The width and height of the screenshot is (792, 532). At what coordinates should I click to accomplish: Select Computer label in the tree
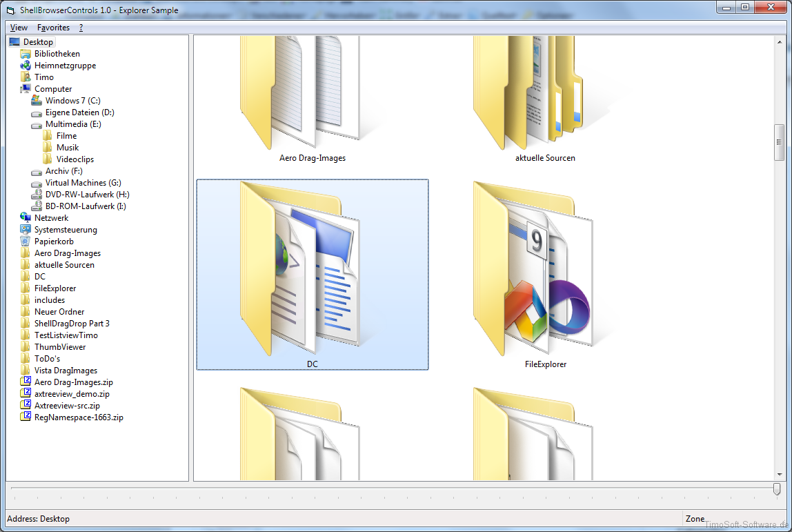pos(53,89)
